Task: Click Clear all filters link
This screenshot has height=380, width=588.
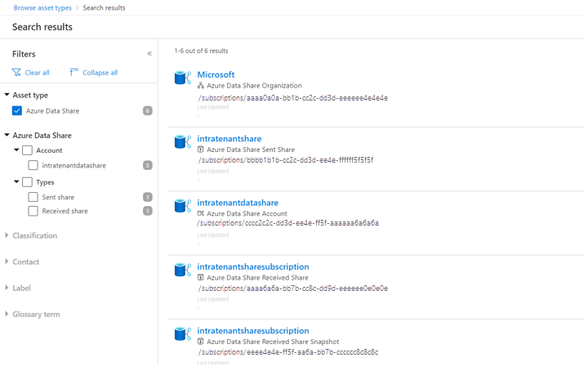Action: click(37, 73)
